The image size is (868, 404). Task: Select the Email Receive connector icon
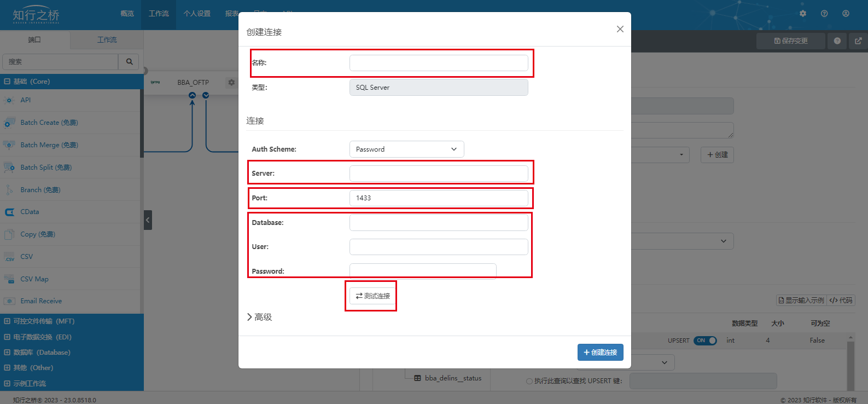click(9, 301)
